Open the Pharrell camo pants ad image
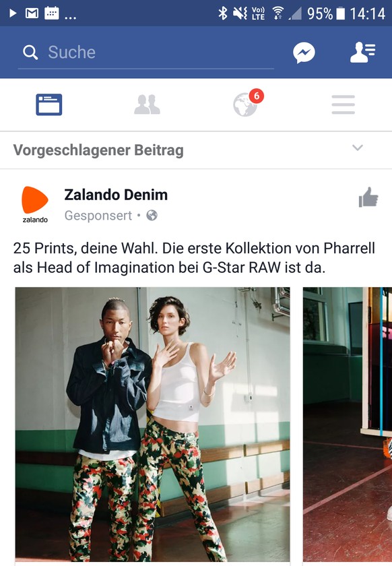 (152, 424)
